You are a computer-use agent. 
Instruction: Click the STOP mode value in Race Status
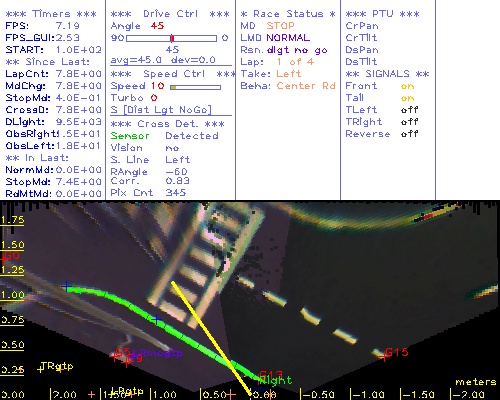click(280, 26)
